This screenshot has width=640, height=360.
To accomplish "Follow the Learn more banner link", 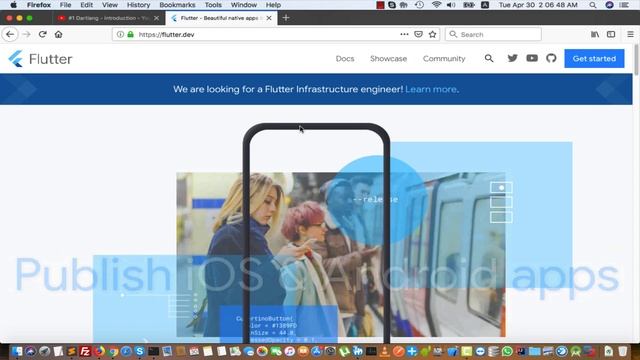I will point(431,89).
